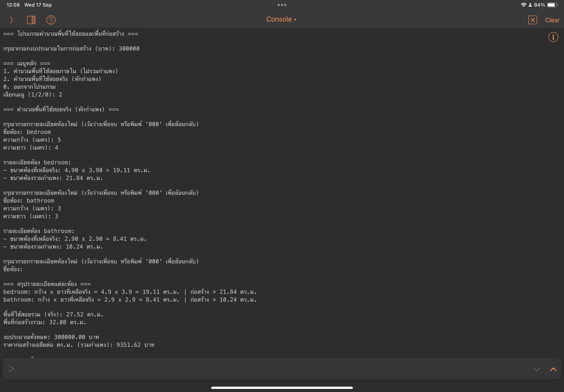Tap the 12:08 clock in status bar
The width and height of the screenshot is (564, 392).
[13, 5]
